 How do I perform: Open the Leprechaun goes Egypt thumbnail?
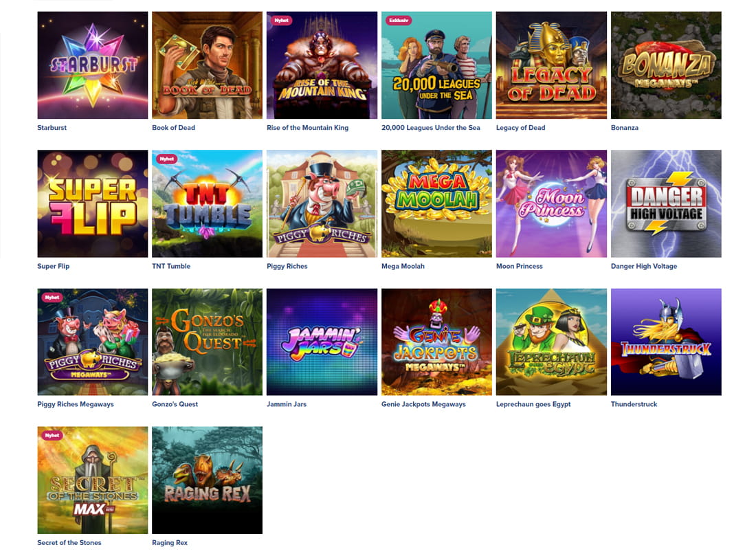tap(552, 342)
